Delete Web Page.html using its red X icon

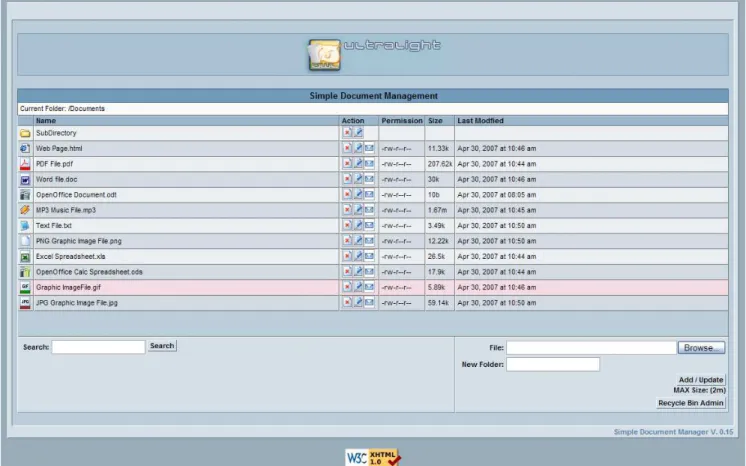pyautogui.click(x=347, y=148)
